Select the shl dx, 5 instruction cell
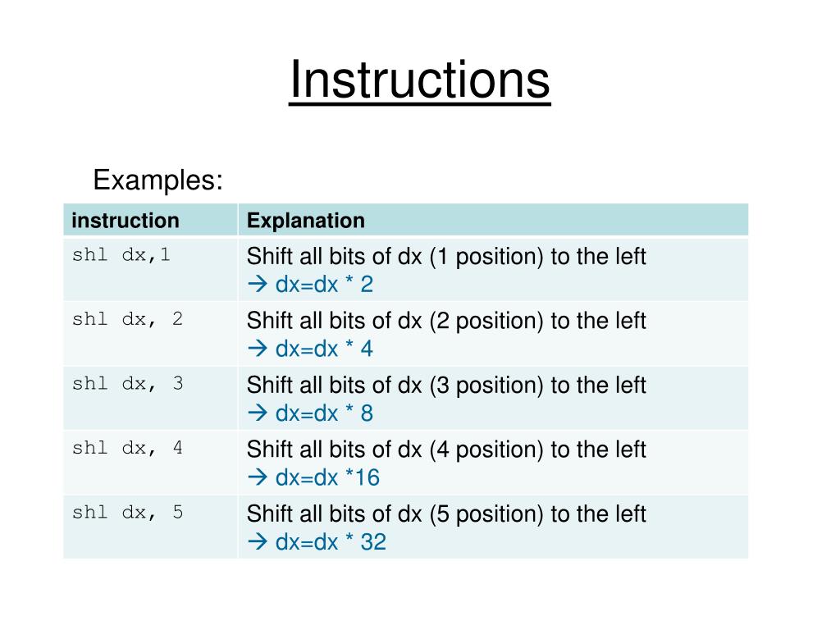Image resolution: width=840 pixels, height=630 pixels. pyautogui.click(x=151, y=527)
